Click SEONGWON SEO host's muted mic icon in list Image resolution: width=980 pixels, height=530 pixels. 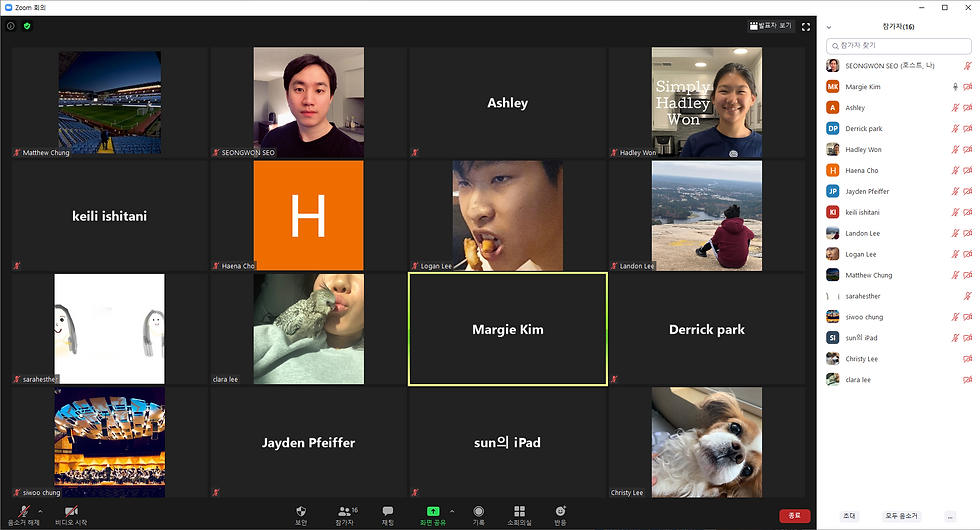click(968, 66)
